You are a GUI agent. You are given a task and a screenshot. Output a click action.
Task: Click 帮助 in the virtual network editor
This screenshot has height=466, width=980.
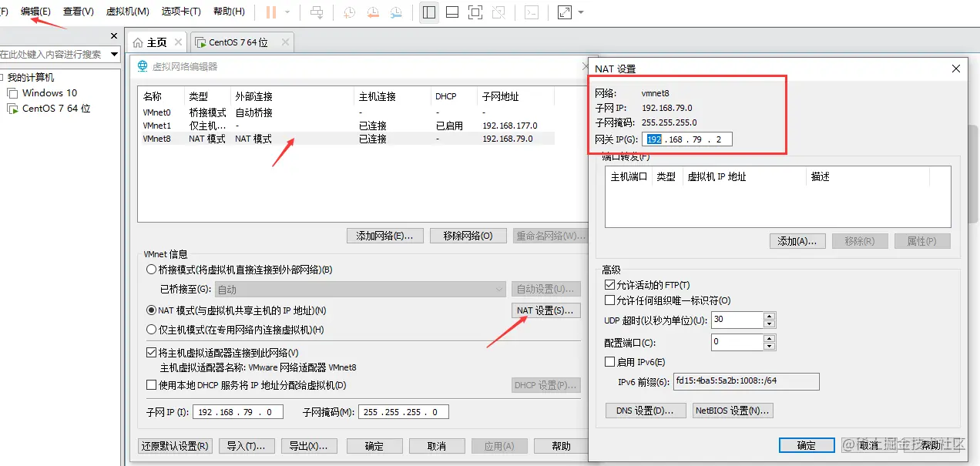tap(562, 446)
